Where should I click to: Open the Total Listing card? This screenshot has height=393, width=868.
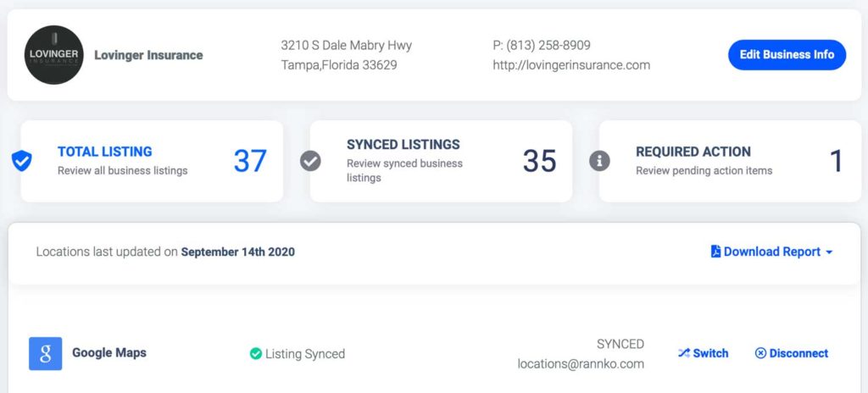tap(152, 161)
